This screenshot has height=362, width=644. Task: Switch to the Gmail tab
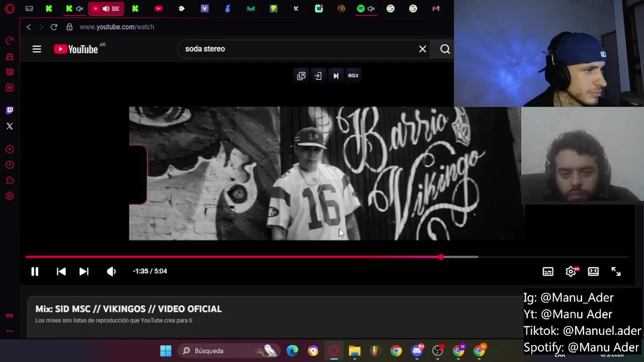[x=436, y=9]
